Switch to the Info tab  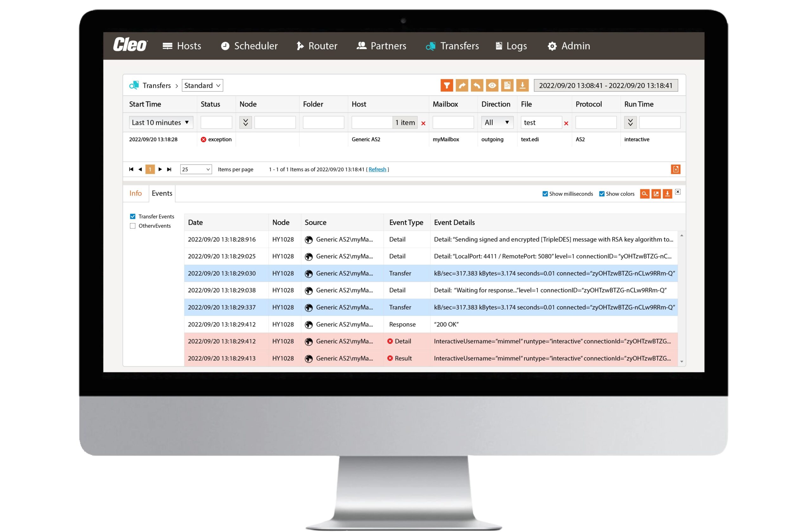pos(135,193)
